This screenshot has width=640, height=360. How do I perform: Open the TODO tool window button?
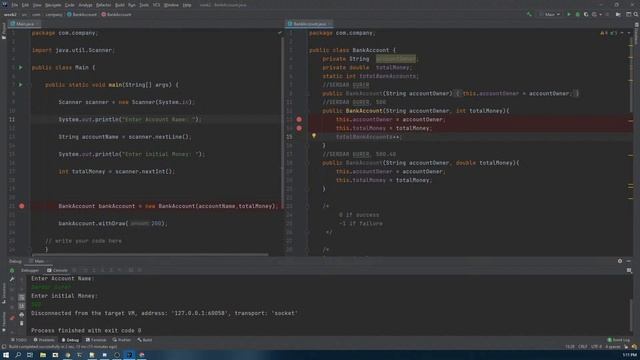18,340
